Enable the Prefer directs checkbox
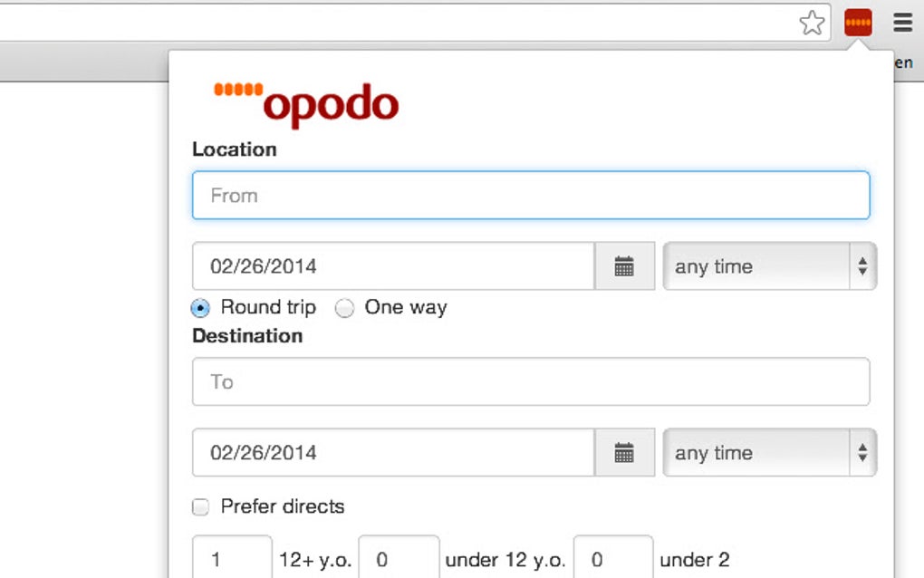Screen dimensions: 924x578 [x=200, y=507]
